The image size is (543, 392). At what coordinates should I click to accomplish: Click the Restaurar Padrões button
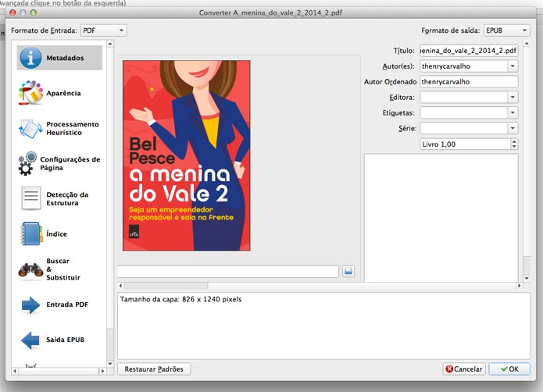154,369
